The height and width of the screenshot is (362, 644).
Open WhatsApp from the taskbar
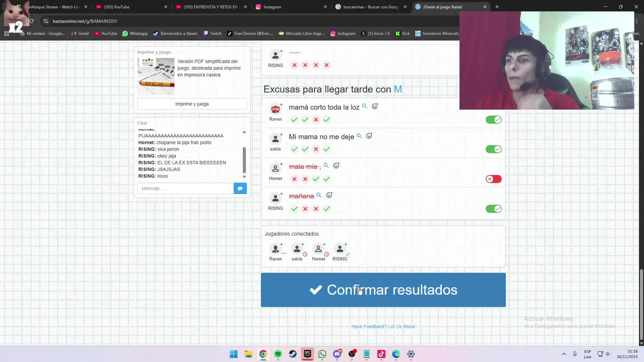[x=322, y=354]
